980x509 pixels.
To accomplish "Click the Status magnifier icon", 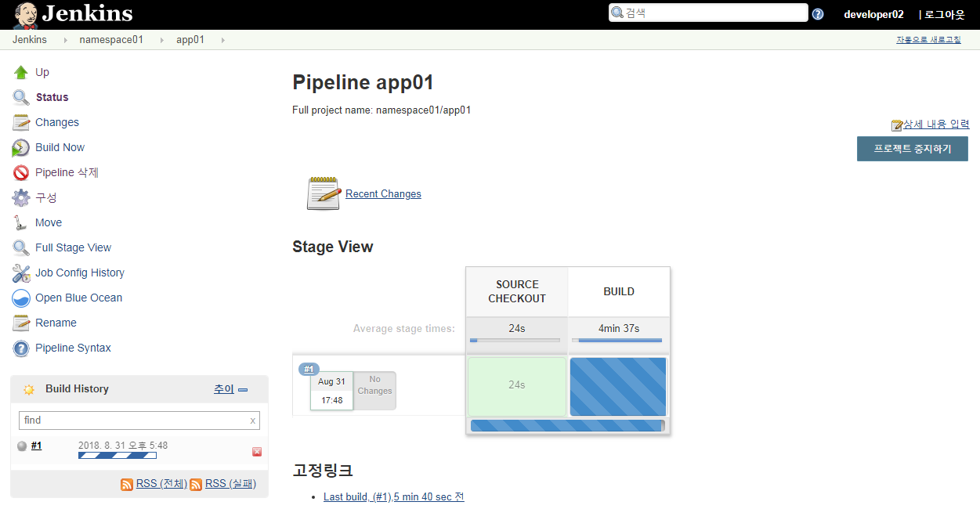I will 21,98.
